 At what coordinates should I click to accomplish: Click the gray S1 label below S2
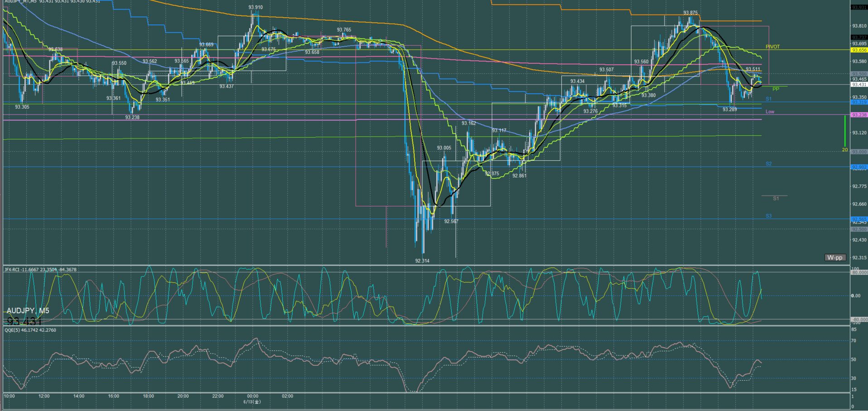tap(776, 199)
